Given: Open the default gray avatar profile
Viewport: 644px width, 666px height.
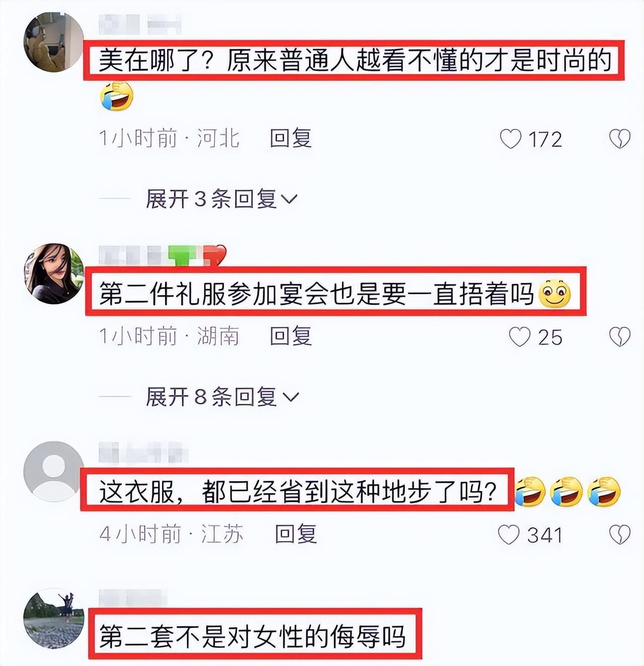Looking at the screenshot, I should tap(54, 471).
